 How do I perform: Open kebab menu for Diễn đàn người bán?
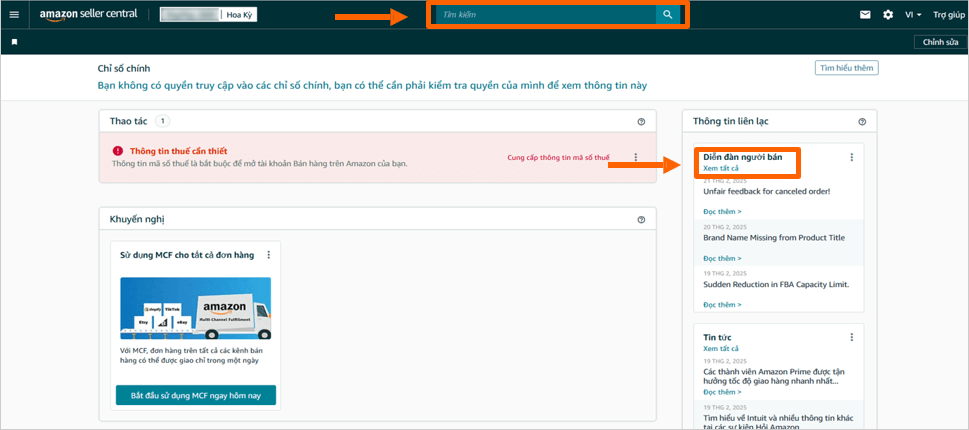852,158
